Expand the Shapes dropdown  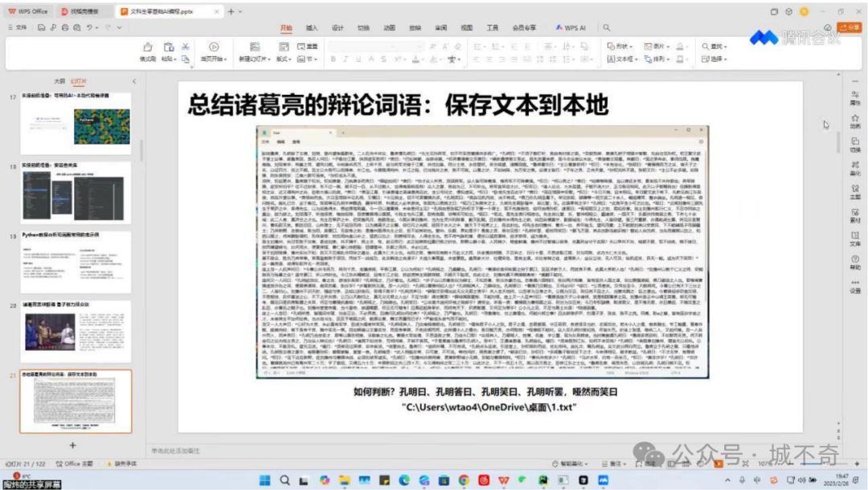pyautogui.click(x=620, y=47)
